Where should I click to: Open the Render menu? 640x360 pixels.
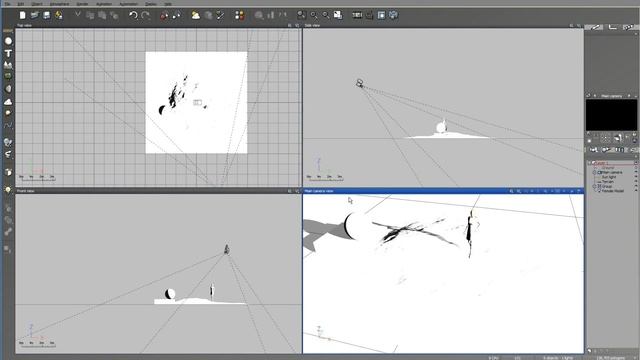coord(82,4)
